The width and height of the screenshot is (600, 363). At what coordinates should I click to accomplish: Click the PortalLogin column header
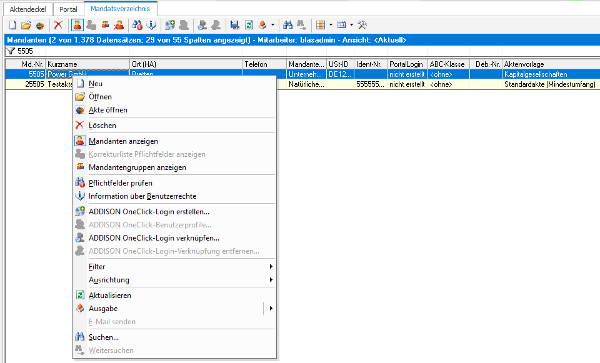(x=408, y=64)
